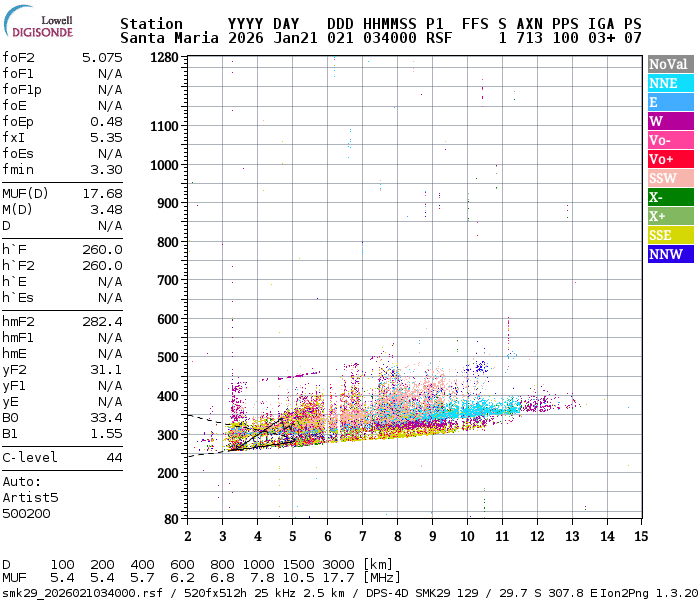Select the W purple legend swatch
Image resolution: width=700 pixels, height=600 pixels.
coord(671,121)
